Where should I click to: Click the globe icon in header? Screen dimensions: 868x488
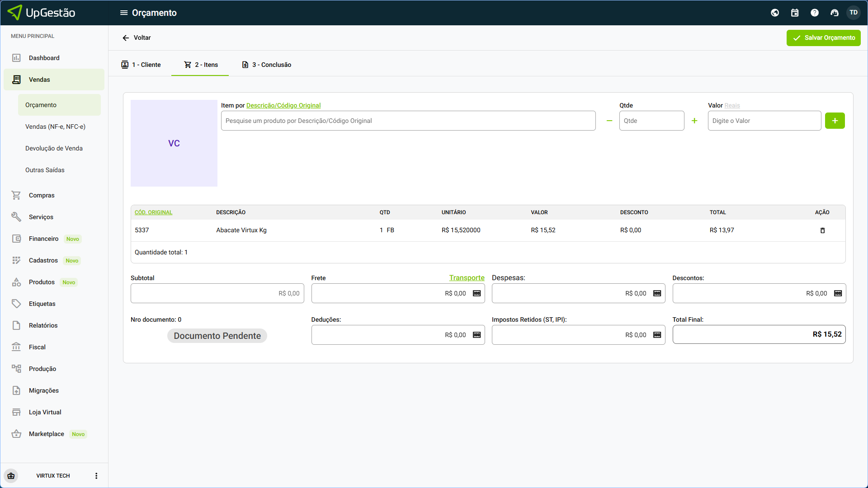coord(775,13)
